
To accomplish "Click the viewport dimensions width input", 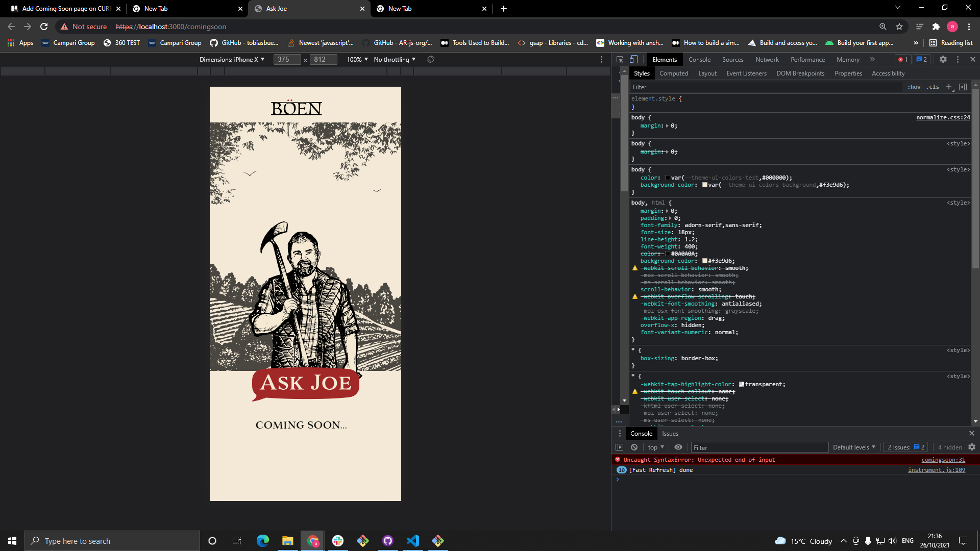I will 283,59.
